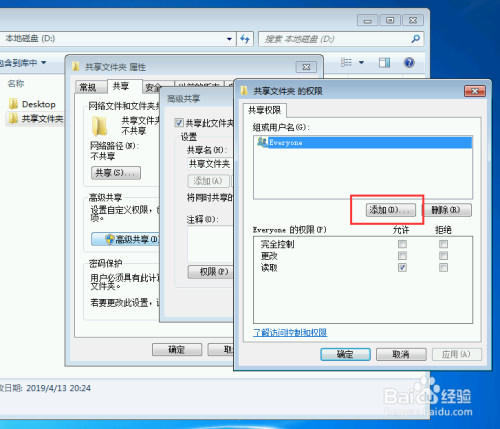
Task: Open the view options dropdown arrow
Action: [x=361, y=62]
